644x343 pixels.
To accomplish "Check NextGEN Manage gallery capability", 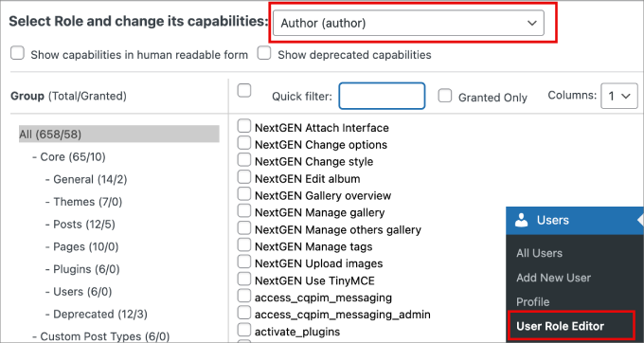I will [x=244, y=210].
